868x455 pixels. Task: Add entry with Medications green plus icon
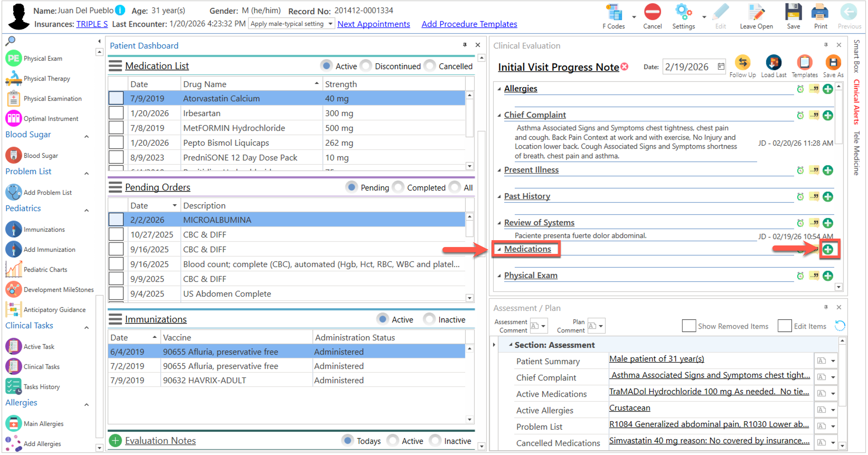click(x=828, y=250)
